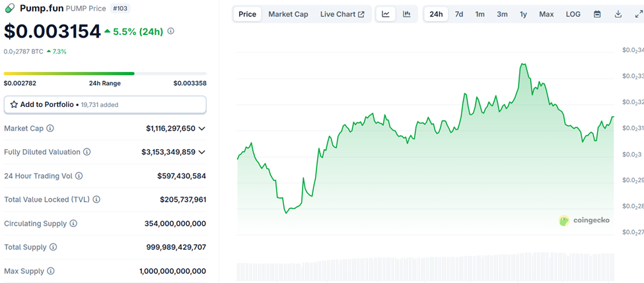Click $3,153,349,859 valuation value
This screenshot has height=283, width=644.
pos(168,152)
